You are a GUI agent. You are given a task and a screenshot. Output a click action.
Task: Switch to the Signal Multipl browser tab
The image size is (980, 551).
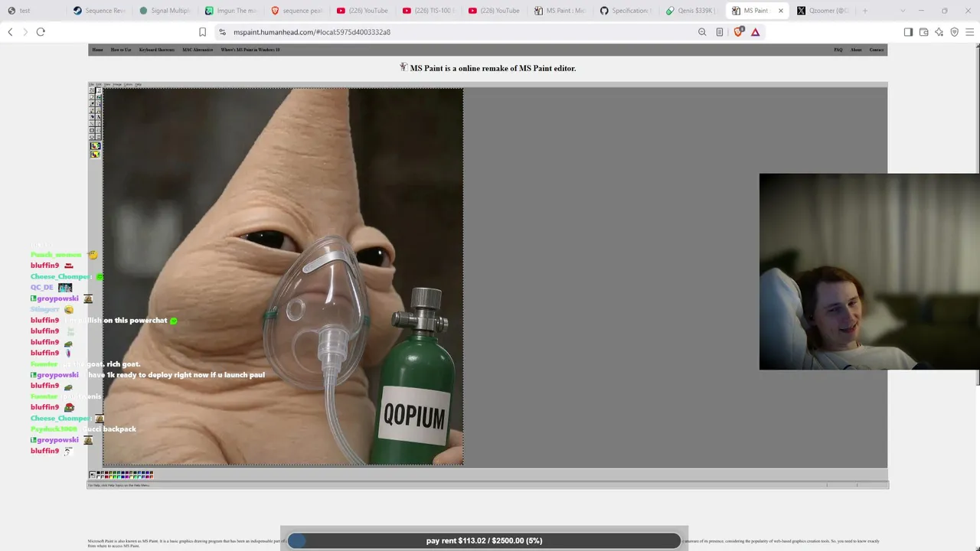click(x=165, y=11)
